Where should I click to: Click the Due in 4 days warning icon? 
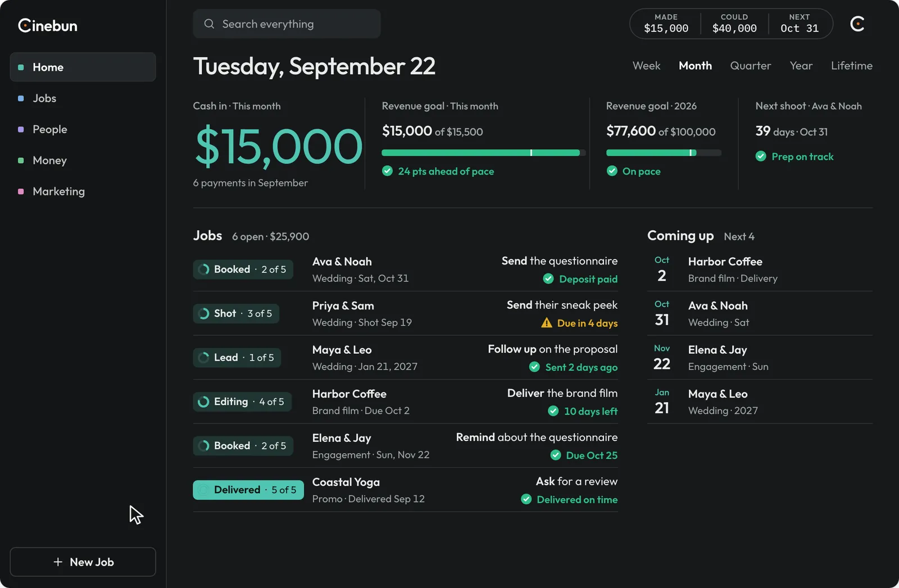(546, 323)
